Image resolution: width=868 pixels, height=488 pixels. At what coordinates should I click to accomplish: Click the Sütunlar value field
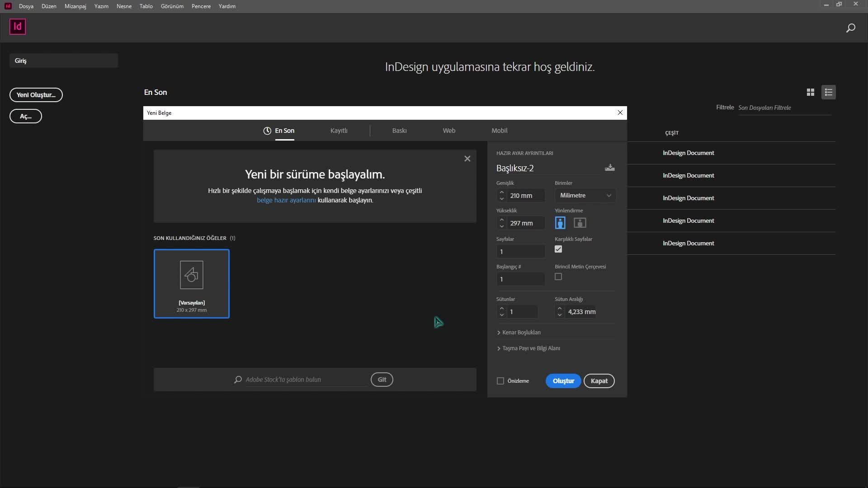(523, 312)
